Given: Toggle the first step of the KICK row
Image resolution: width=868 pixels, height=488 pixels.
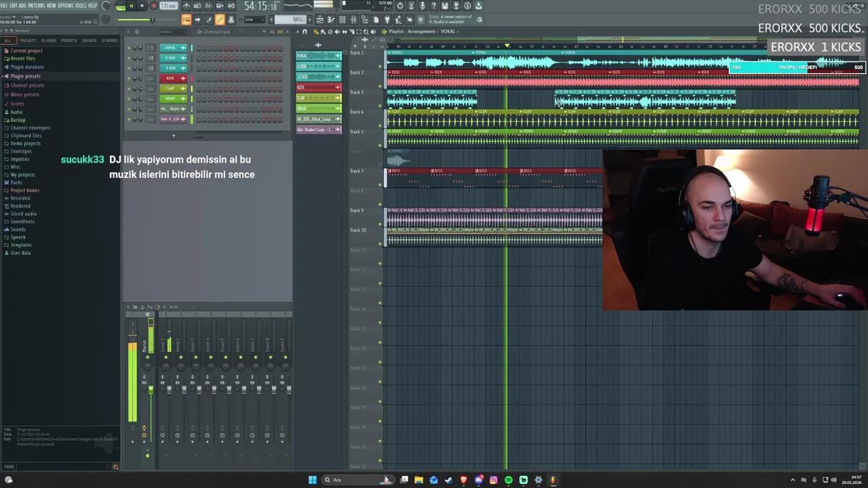Looking at the screenshot, I should click(x=199, y=79).
